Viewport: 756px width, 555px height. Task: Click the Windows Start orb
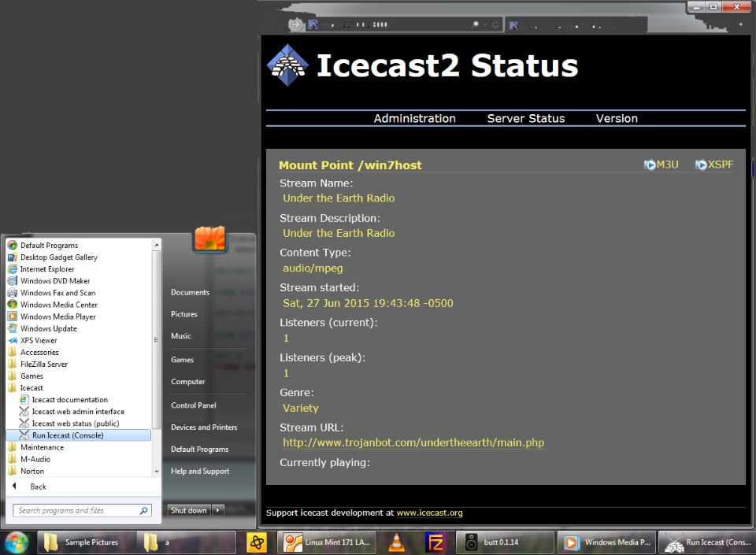(17, 542)
